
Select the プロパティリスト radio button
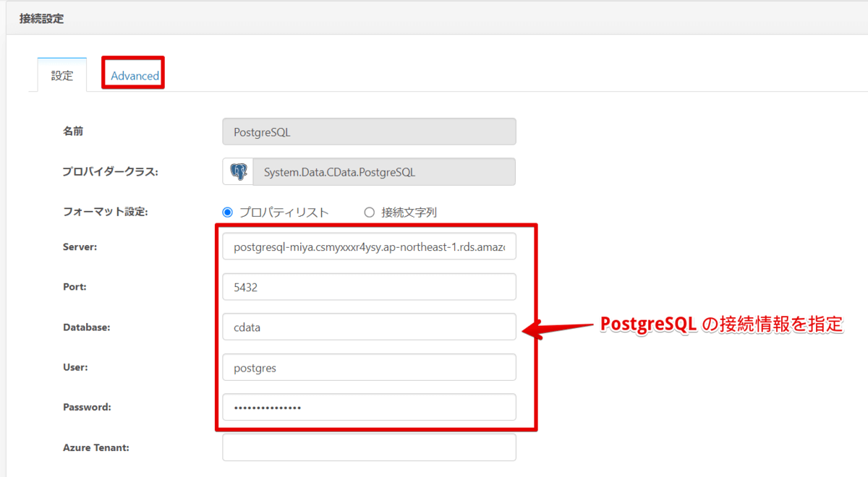click(x=228, y=212)
